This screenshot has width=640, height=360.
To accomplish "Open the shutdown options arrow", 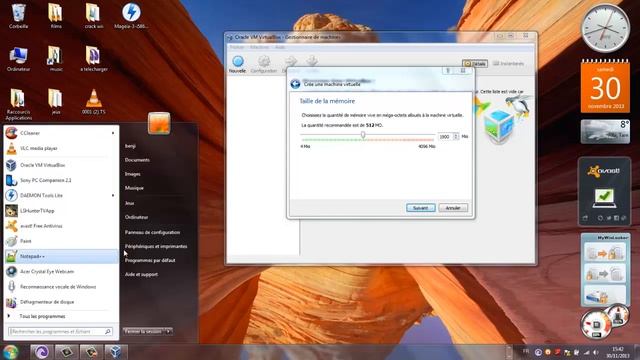I will coord(168,331).
